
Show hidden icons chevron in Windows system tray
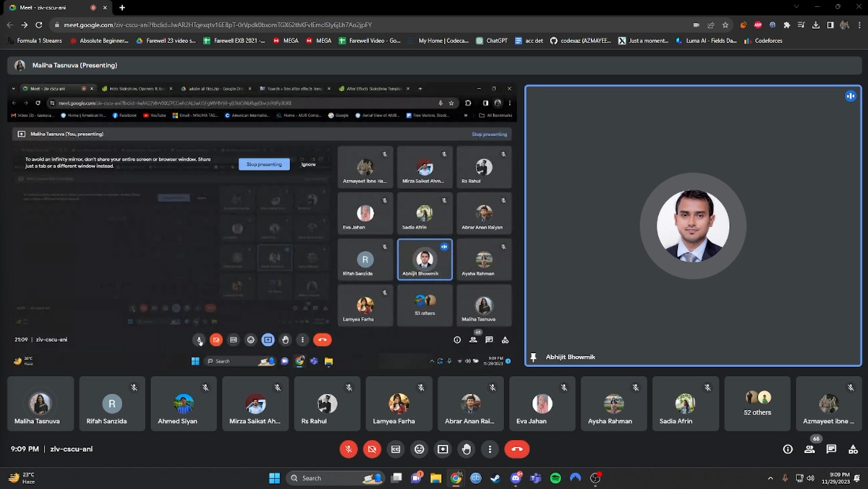coord(770,478)
